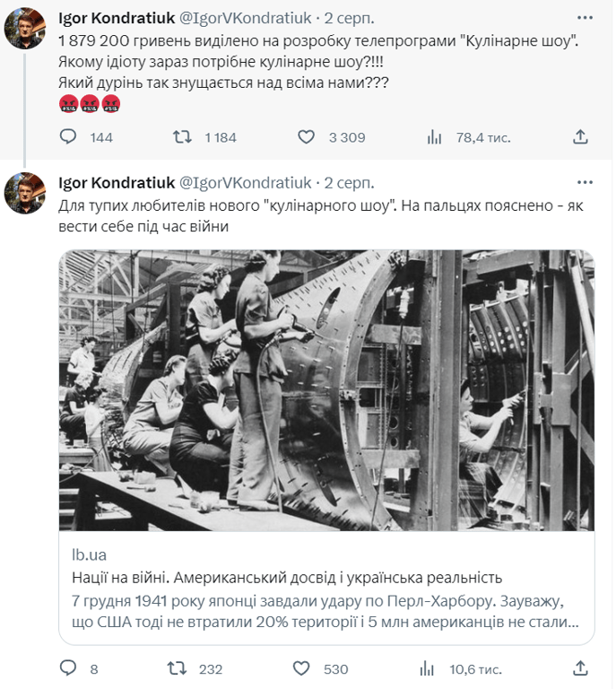Viewport: 616px width, 689px height.
Task: View analytics of the 78,4 тис. views tweet
Action: pyautogui.click(x=435, y=137)
